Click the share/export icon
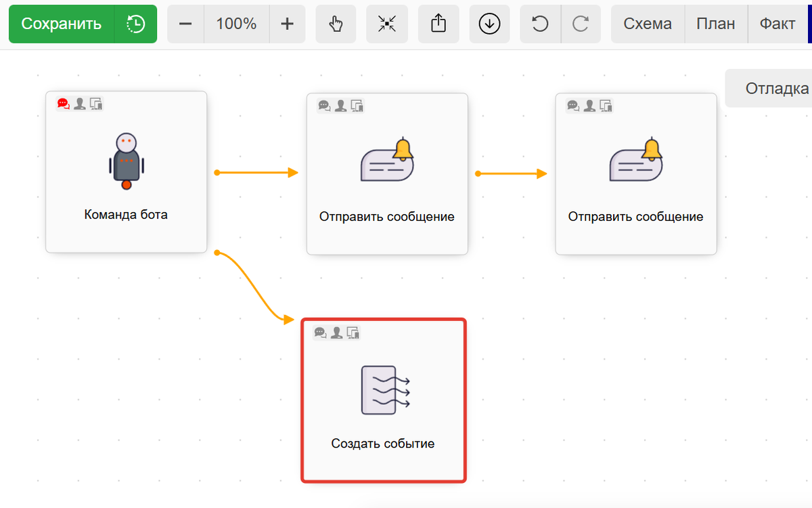The height and width of the screenshot is (508, 812). coord(438,24)
